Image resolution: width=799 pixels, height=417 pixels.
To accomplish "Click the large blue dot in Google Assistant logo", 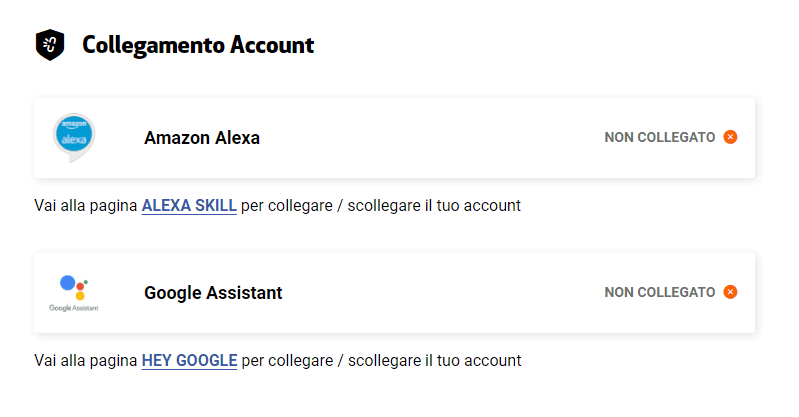I will pyautogui.click(x=68, y=283).
